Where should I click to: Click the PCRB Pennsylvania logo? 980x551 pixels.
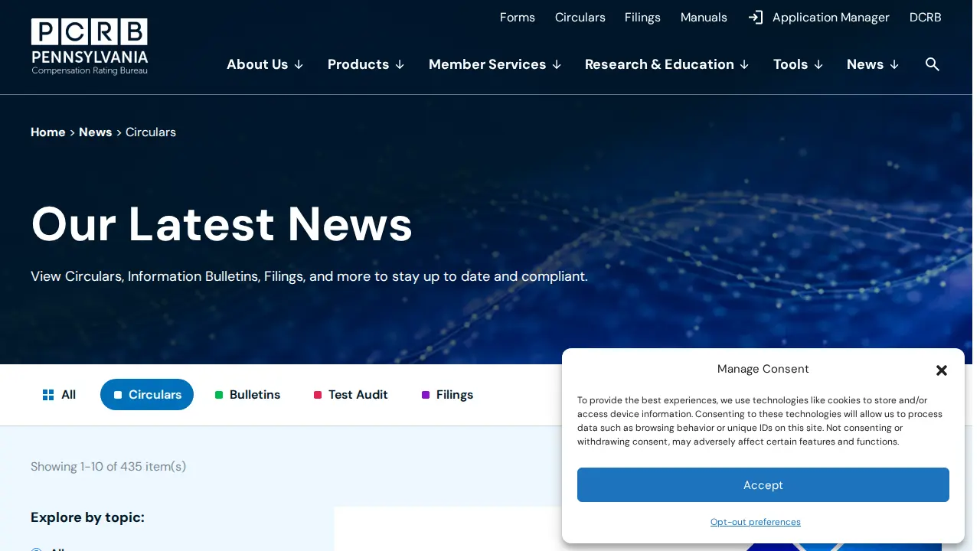point(90,47)
